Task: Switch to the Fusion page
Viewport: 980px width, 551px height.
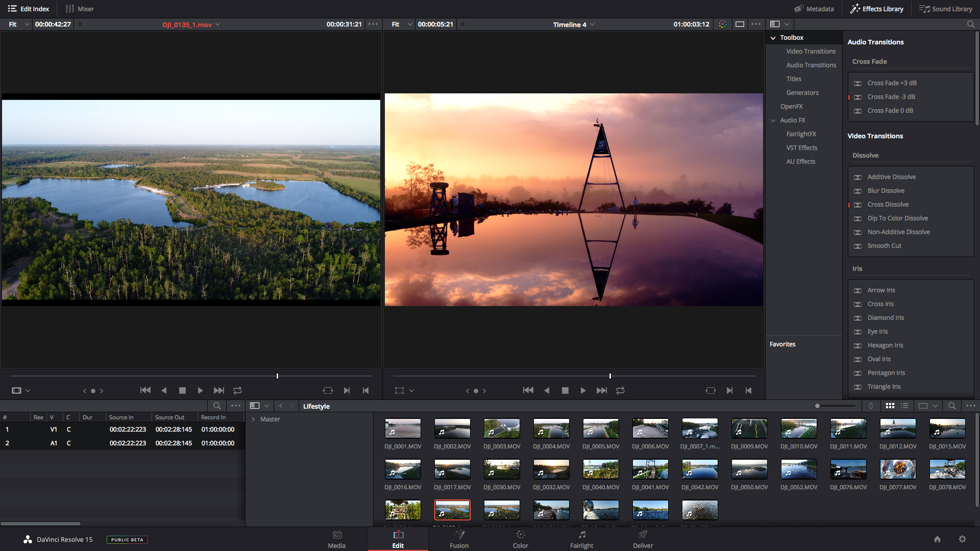Action: [x=459, y=539]
